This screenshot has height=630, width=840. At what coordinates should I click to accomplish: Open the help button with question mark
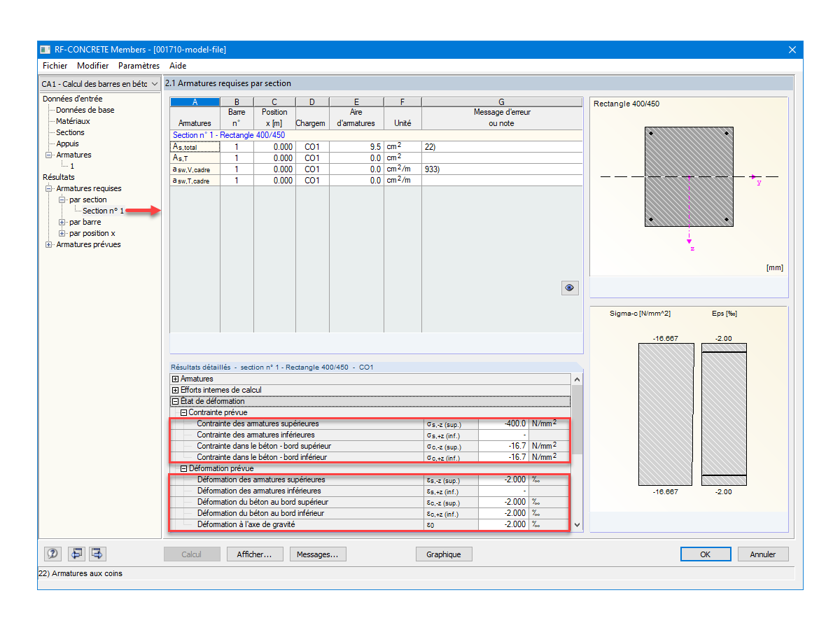(x=53, y=554)
